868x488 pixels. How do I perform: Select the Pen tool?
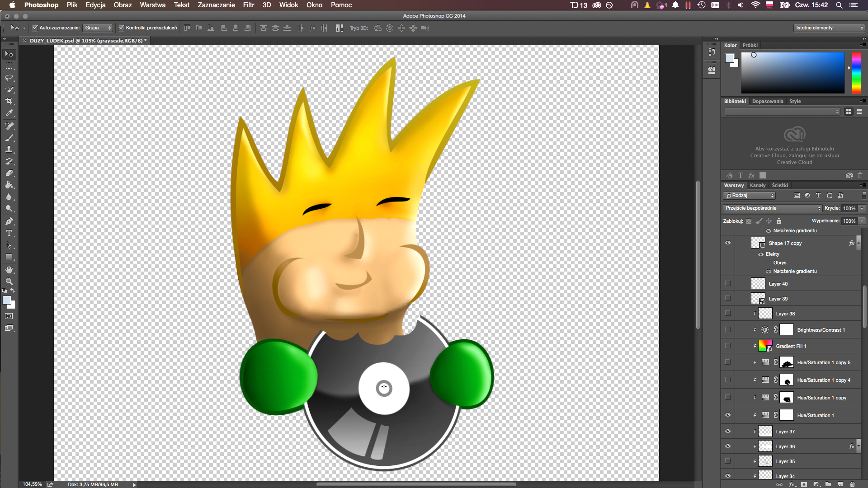tap(9, 221)
